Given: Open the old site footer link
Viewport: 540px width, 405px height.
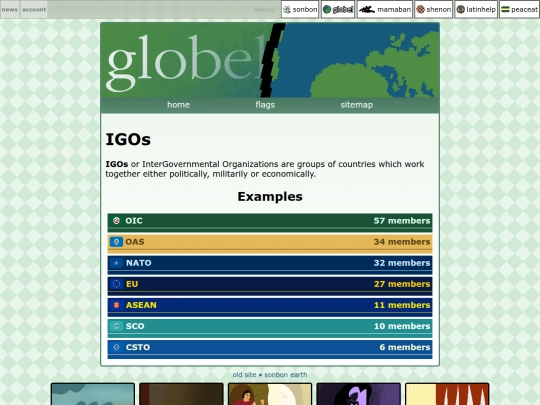Looking at the screenshot, I should click(x=244, y=375).
